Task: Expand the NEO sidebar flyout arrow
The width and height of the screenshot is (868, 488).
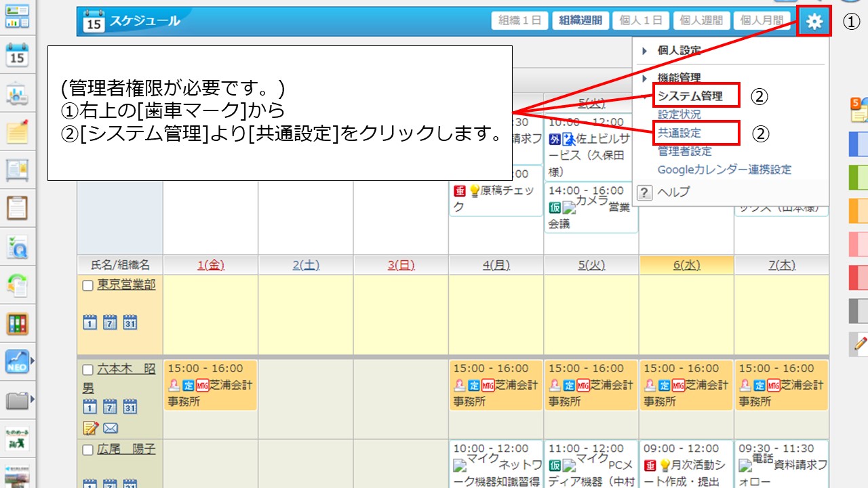Action: point(32,361)
